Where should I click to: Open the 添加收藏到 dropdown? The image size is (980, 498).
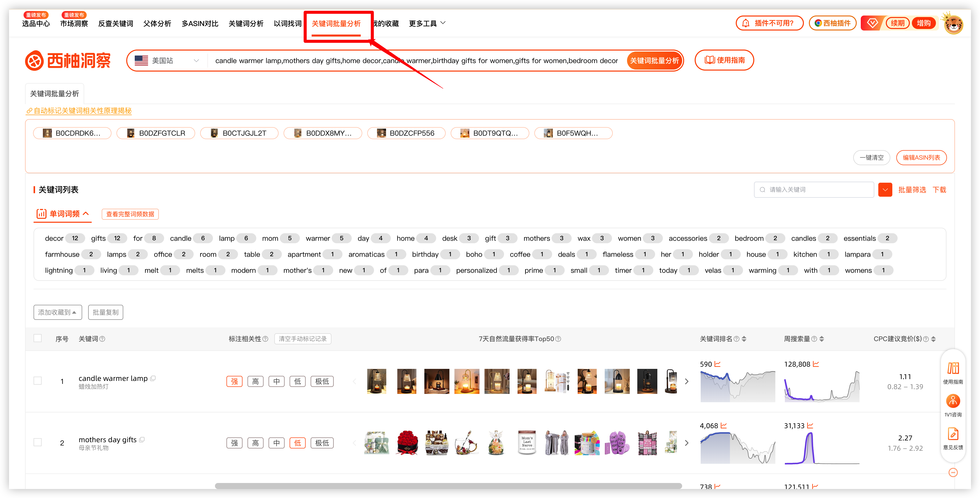coord(57,313)
